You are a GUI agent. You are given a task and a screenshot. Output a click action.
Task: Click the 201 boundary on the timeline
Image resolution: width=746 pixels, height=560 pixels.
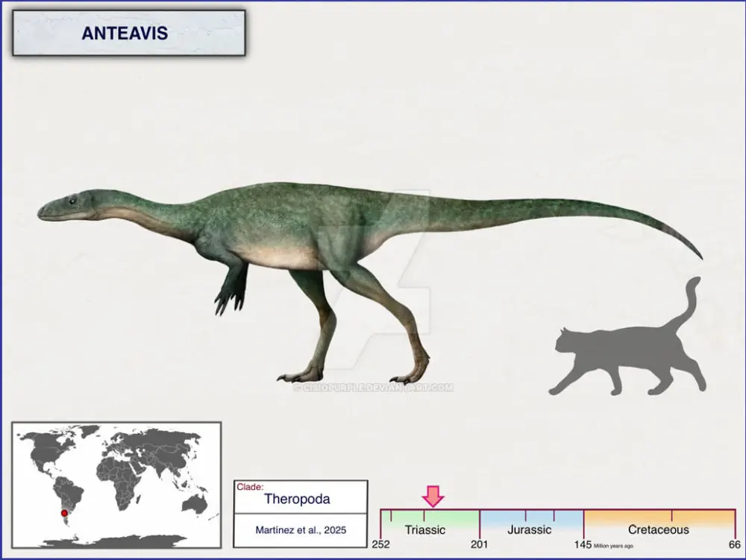coord(478,544)
